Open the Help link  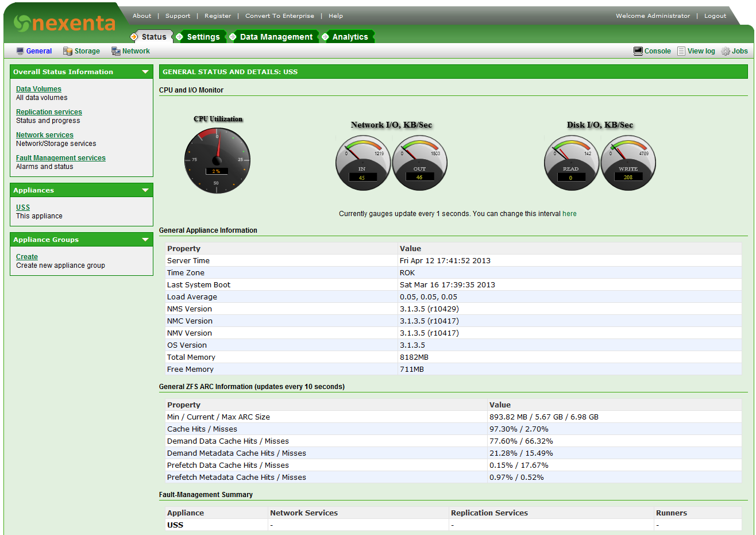click(x=335, y=16)
